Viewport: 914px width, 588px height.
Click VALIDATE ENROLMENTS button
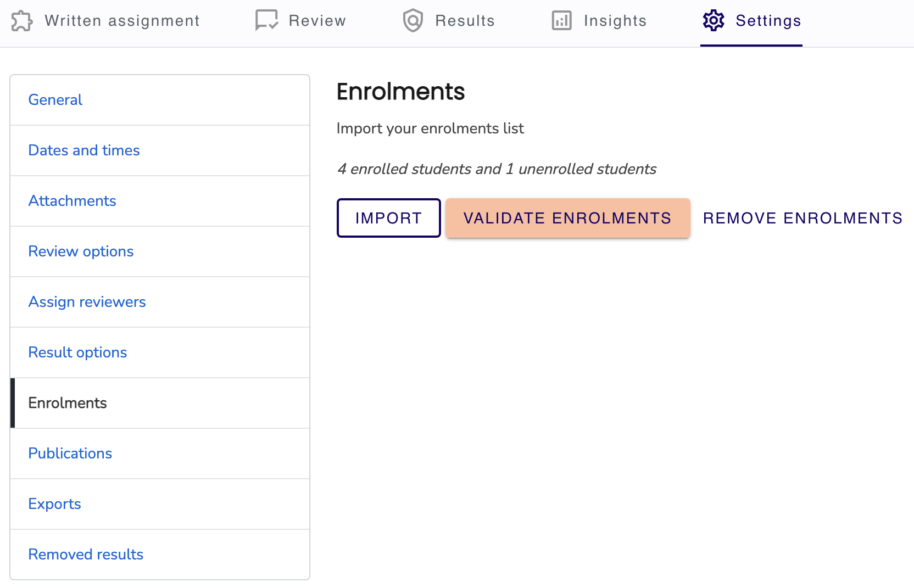click(567, 218)
